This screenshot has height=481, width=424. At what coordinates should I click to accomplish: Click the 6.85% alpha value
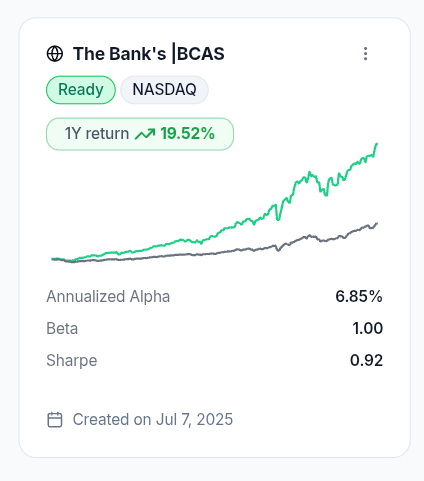click(359, 296)
